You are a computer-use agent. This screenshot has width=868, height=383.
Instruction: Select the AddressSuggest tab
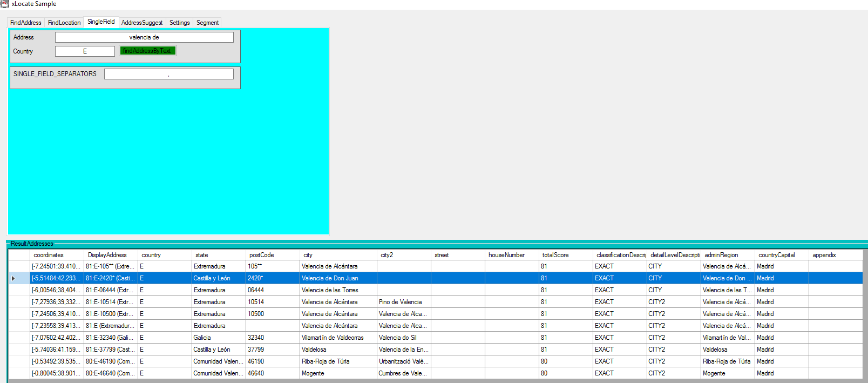click(x=141, y=23)
